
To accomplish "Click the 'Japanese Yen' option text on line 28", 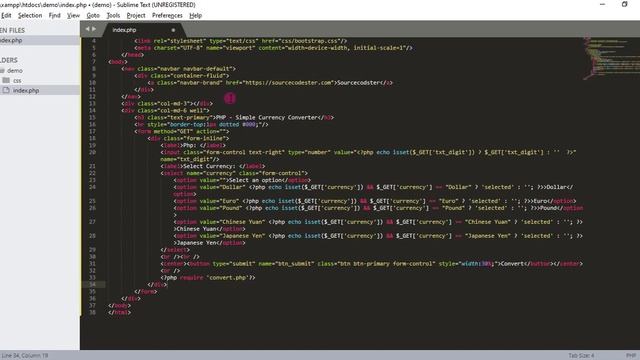I will pos(196,243).
